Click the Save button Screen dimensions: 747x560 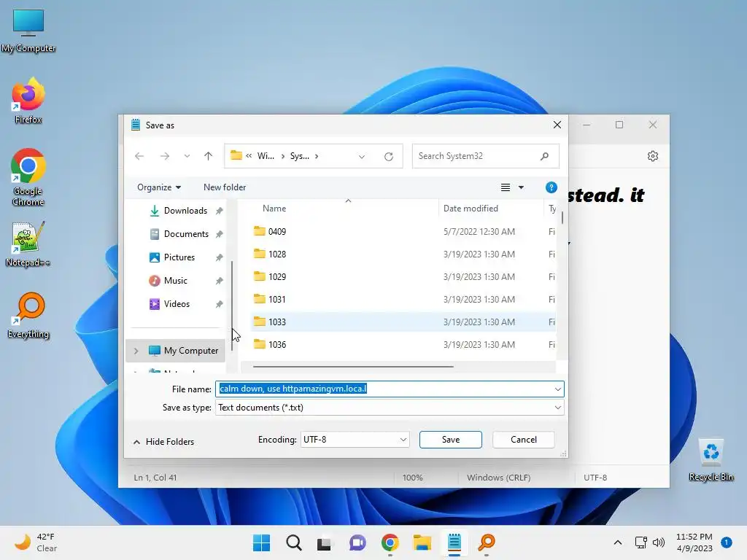coord(451,440)
